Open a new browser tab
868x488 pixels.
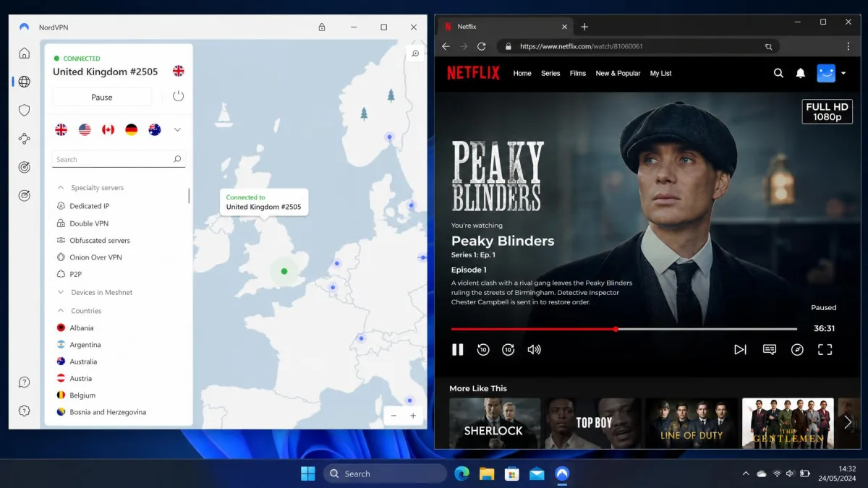coord(584,27)
